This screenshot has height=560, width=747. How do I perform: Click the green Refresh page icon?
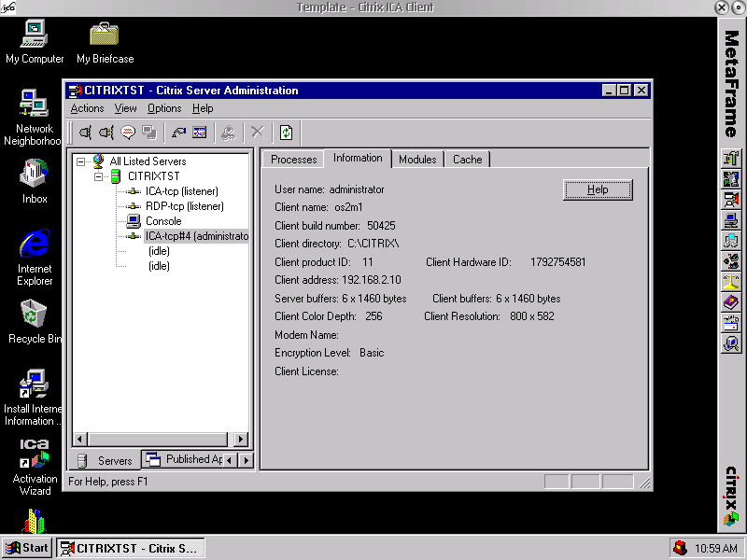pos(286,133)
